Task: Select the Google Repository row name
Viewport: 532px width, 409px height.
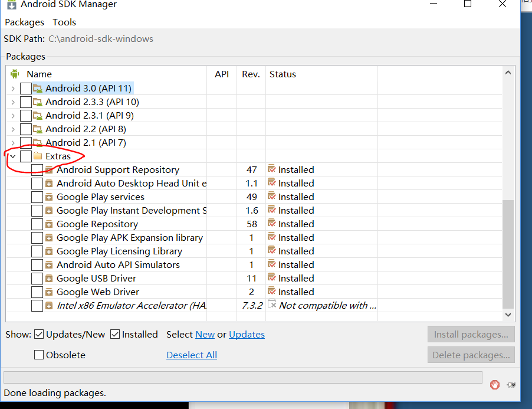Action: click(97, 224)
